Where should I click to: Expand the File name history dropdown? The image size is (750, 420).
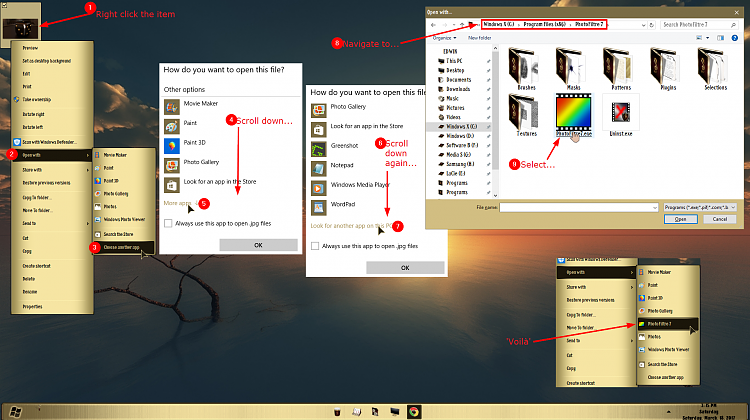click(x=654, y=207)
